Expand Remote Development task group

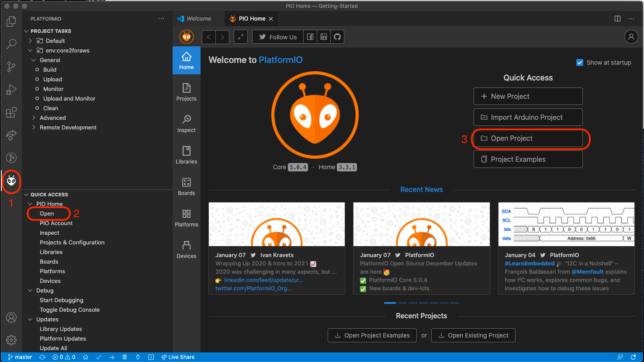click(34, 127)
